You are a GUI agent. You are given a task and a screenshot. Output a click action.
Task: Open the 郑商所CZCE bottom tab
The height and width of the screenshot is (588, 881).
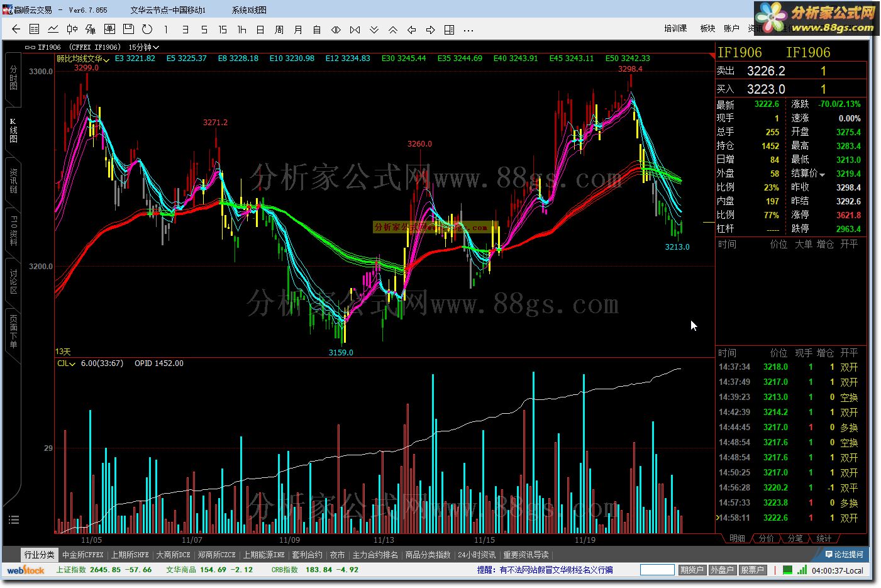click(x=216, y=555)
